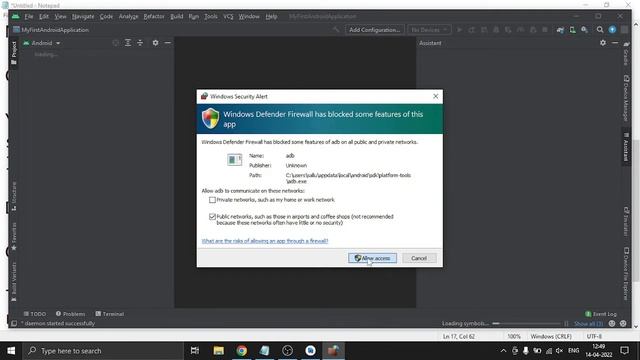Open the Device Manager side tab
The width and height of the screenshot is (640, 360).
click(x=626, y=98)
